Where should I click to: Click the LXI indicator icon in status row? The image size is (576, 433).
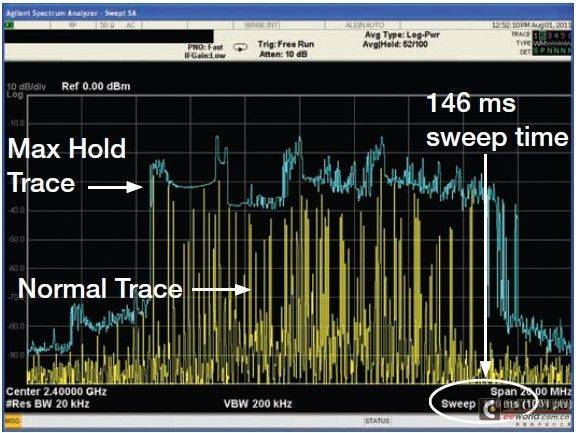click(x=8, y=25)
